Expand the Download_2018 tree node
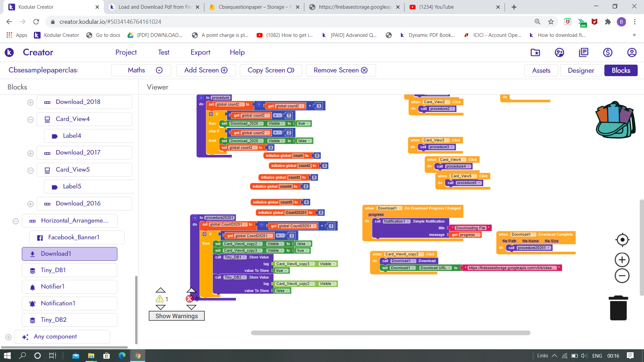The image size is (644, 362). pos(31,102)
